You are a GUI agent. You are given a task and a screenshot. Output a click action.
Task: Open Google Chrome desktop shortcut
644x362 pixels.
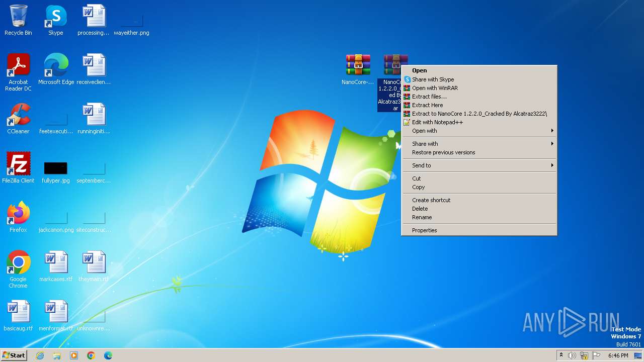click(x=18, y=269)
